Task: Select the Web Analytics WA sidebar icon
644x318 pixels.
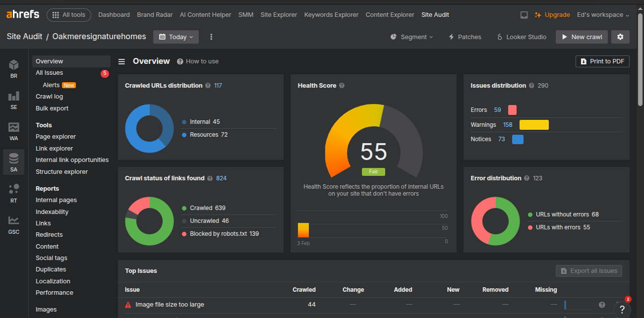Action: pos(14,131)
